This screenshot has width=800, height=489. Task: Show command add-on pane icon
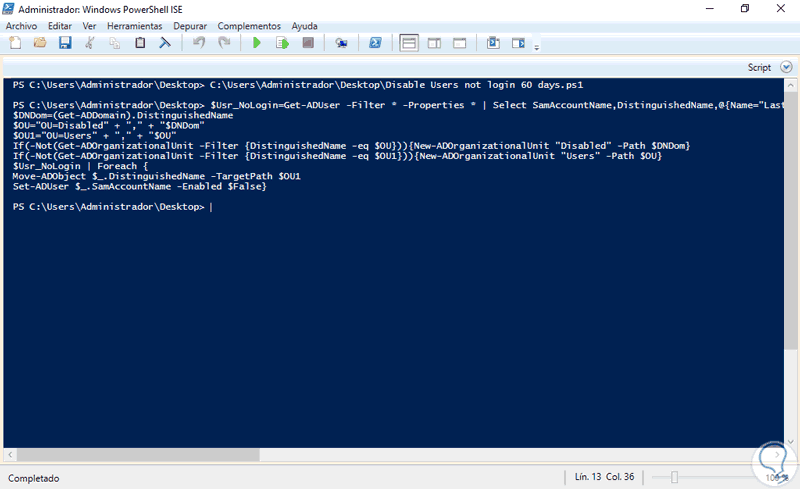(518, 43)
